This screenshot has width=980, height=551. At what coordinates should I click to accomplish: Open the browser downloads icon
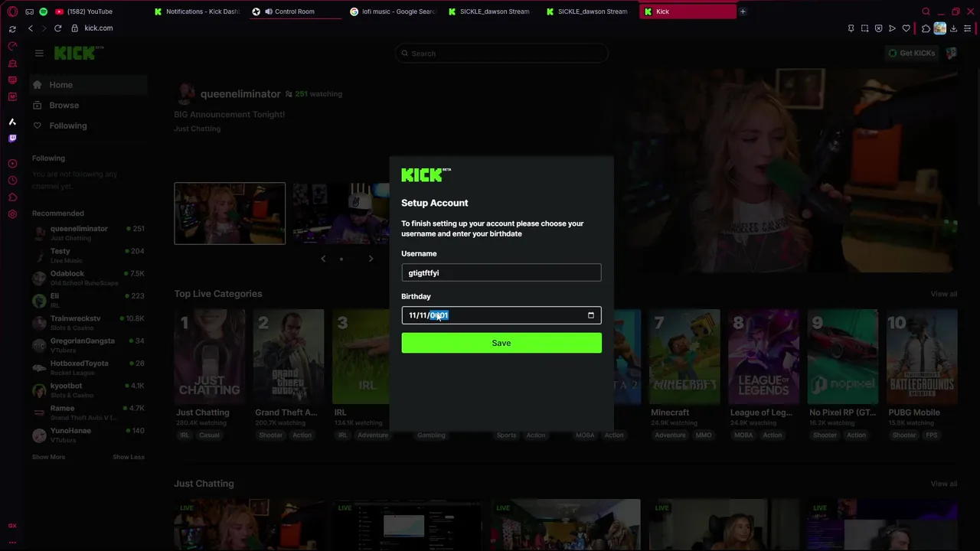pos(953,28)
